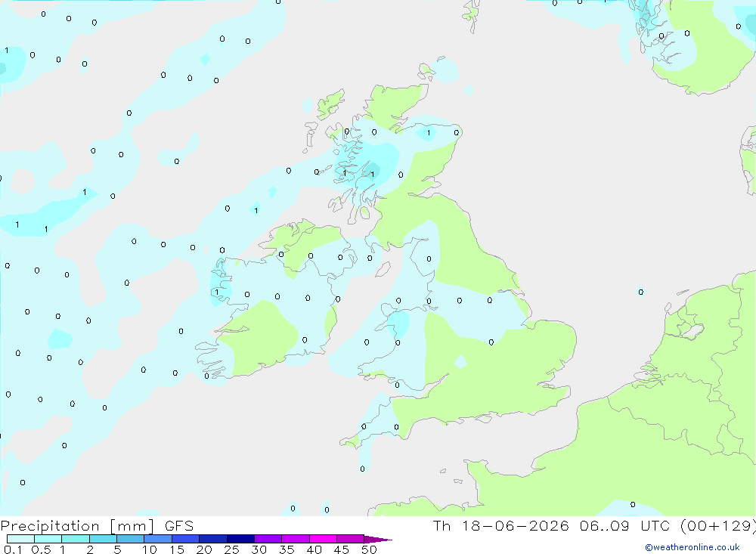Click the 35–40 mm legend color segment
The height and width of the screenshot is (554, 756).
295,539
